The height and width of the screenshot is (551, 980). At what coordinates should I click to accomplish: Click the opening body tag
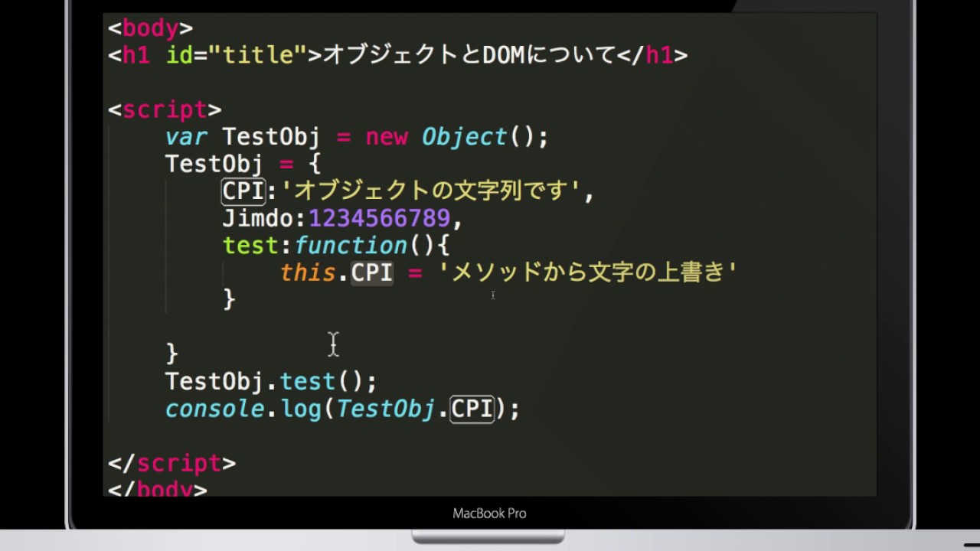click(150, 28)
